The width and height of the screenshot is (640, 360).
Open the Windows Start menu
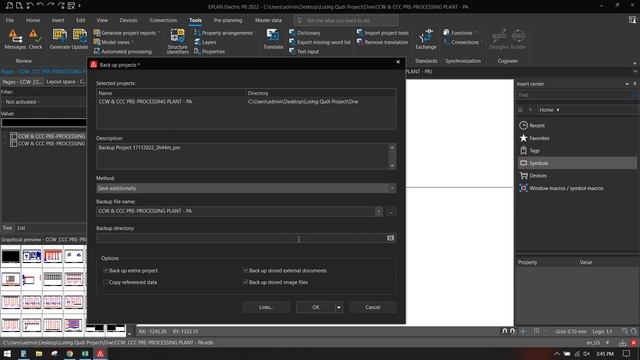click(7, 353)
